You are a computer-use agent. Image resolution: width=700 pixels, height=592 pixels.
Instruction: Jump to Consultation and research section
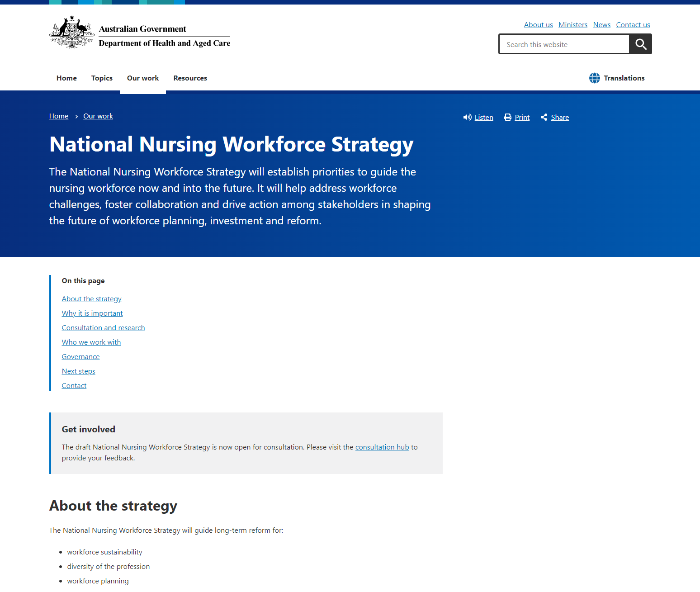pos(103,327)
